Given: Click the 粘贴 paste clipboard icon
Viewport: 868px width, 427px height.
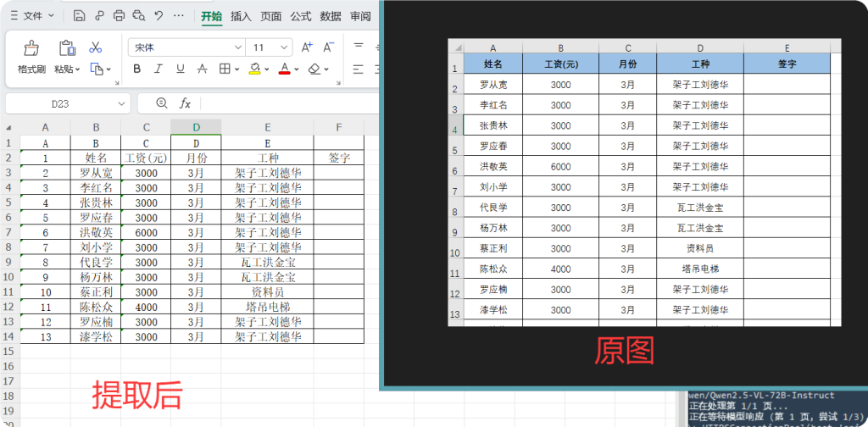Looking at the screenshot, I should (67, 48).
